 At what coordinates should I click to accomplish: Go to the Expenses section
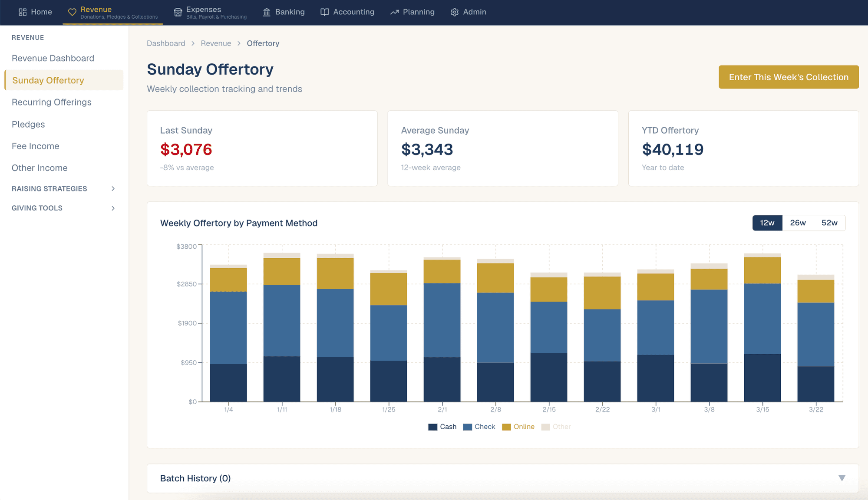click(x=210, y=13)
